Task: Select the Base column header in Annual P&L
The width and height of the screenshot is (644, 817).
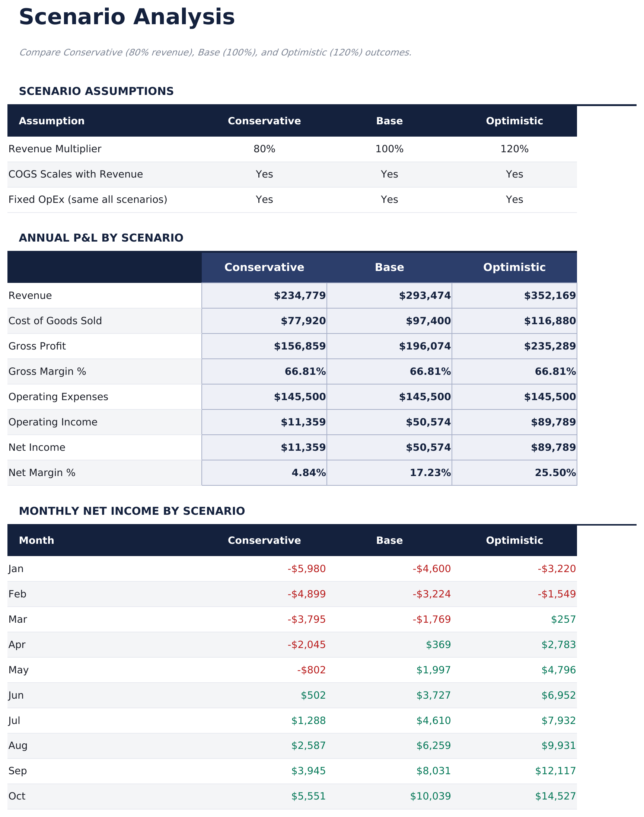Action: tap(389, 268)
